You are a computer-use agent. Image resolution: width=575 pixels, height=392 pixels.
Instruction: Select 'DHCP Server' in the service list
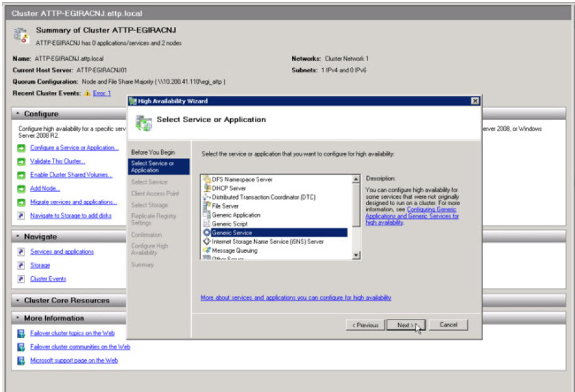pos(229,188)
